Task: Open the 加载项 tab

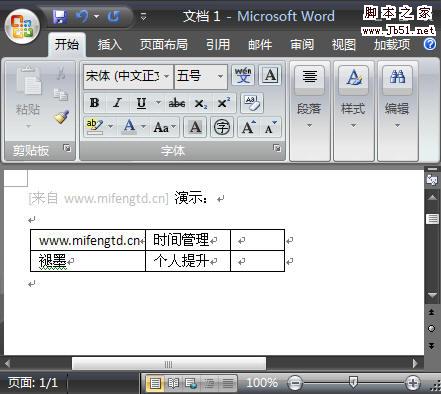Action: 392,44
